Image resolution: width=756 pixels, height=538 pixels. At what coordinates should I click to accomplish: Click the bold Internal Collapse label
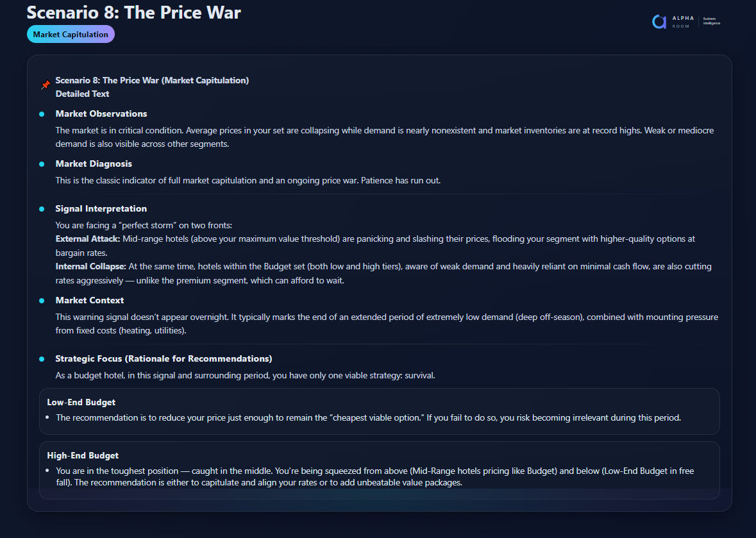pos(90,266)
